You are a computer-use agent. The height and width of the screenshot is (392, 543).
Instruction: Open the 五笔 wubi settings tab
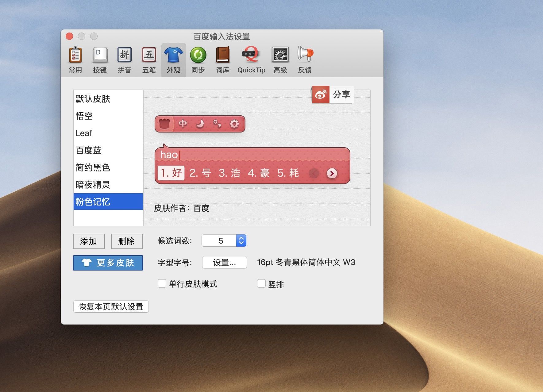149,60
